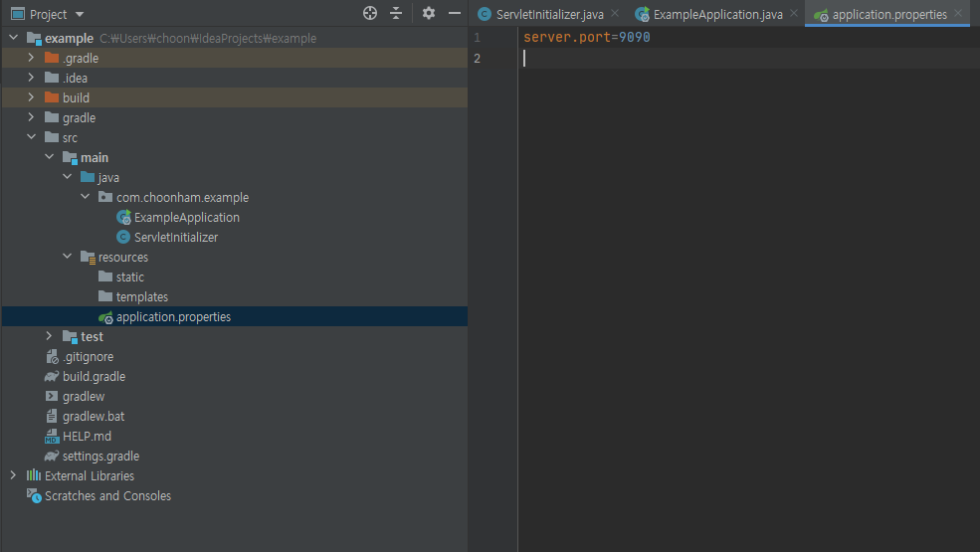This screenshot has width=980, height=552.
Task: Collapse the main folder
Action: (50, 157)
